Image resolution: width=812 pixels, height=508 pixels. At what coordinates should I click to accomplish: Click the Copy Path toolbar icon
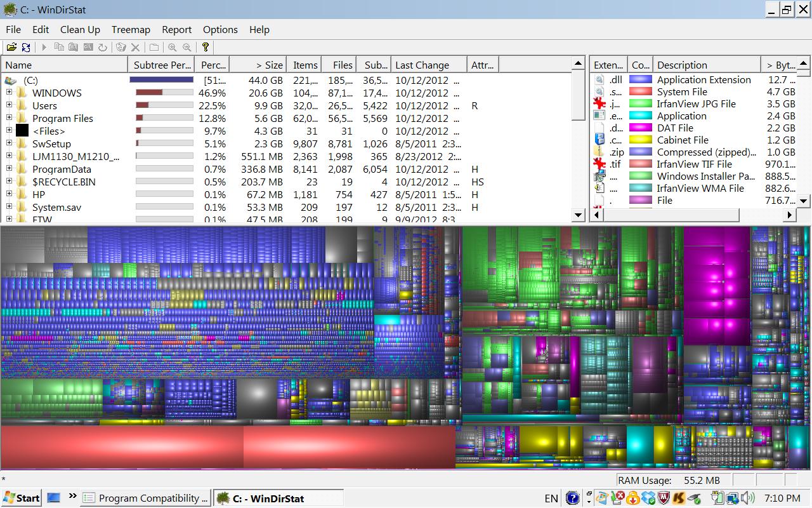coord(59,47)
